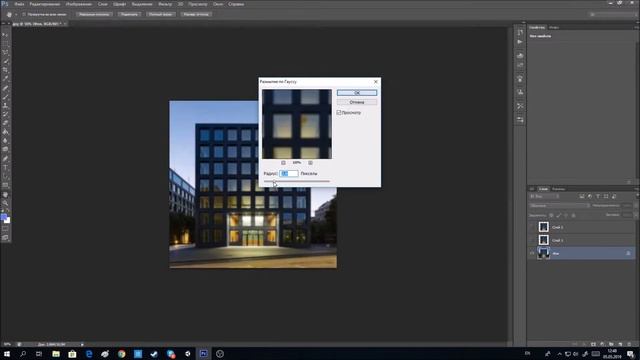Toggle lock image pixels brush icon

click(x=558, y=215)
